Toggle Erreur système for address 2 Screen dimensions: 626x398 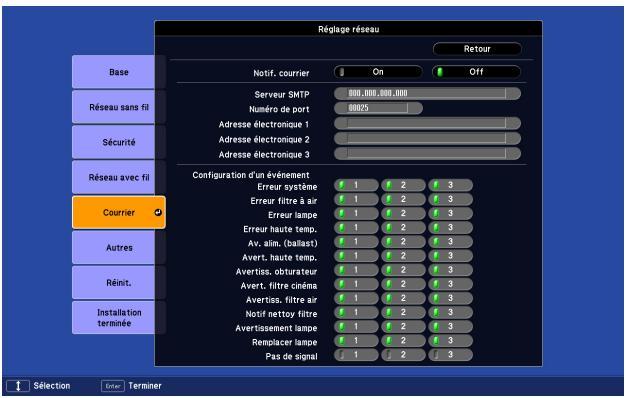point(403,185)
